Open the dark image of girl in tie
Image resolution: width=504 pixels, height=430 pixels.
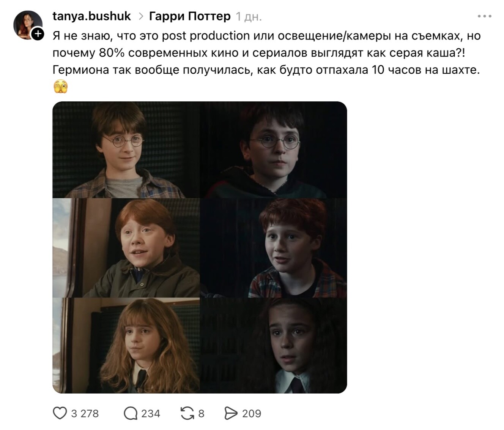coord(273,345)
